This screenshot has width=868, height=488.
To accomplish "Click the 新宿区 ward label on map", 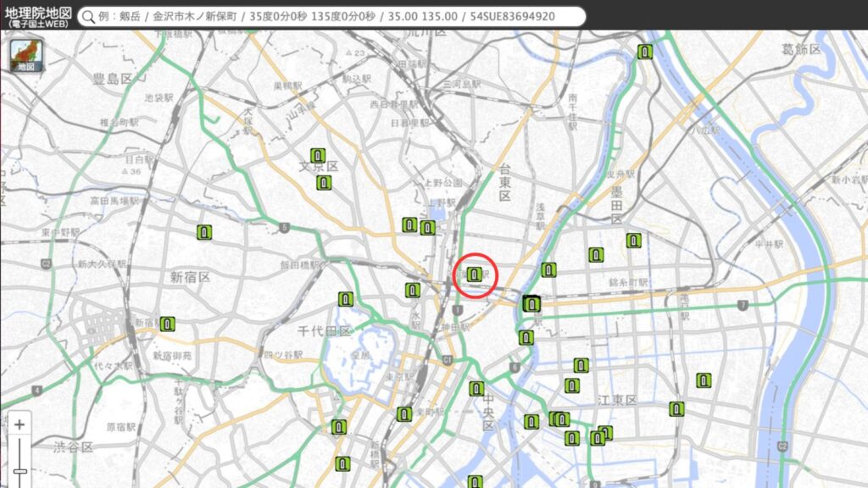I will (189, 277).
